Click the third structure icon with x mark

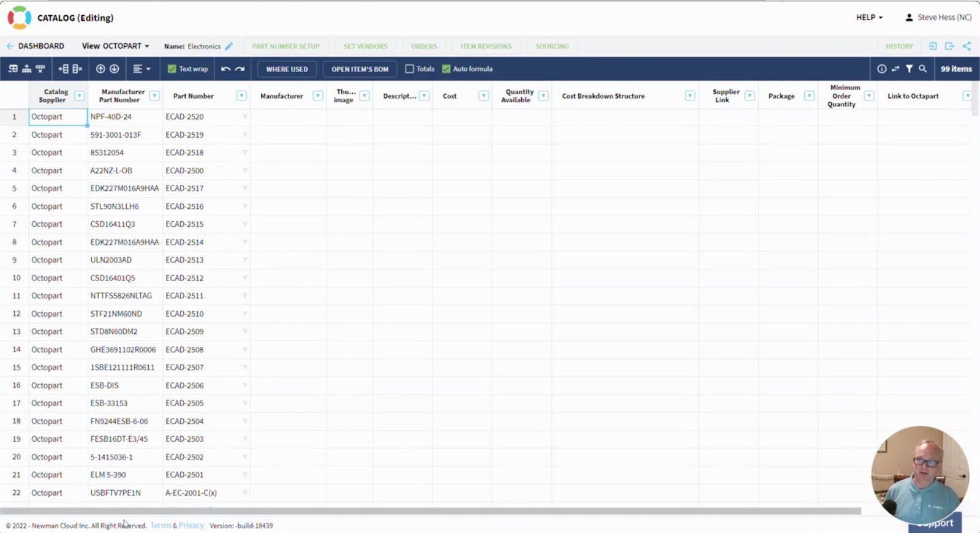40,69
